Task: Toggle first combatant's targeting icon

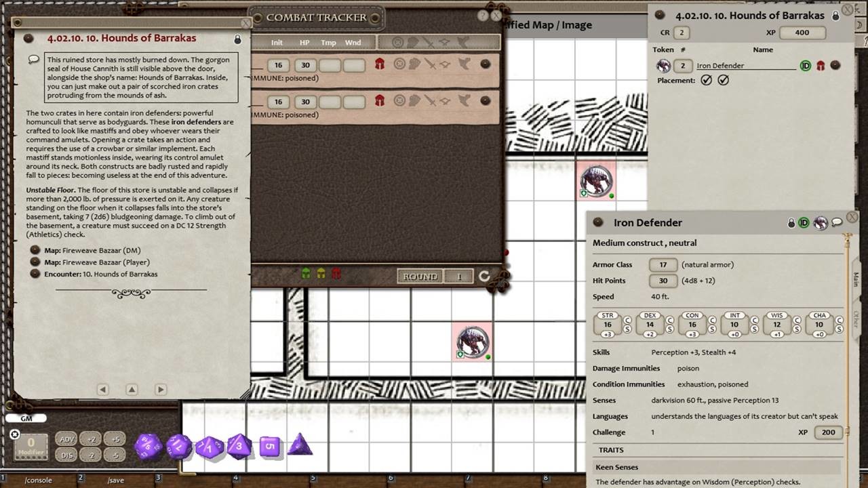Action: [x=399, y=64]
